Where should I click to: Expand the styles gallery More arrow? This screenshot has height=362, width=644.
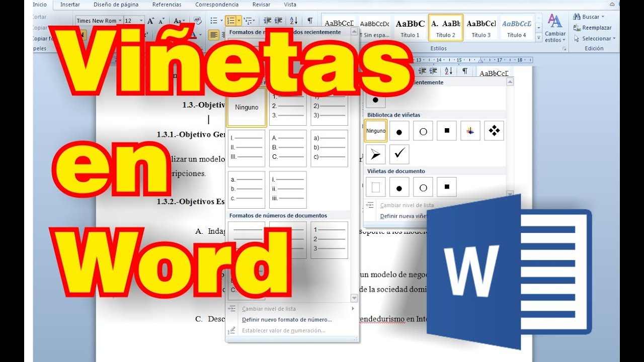click(x=539, y=39)
